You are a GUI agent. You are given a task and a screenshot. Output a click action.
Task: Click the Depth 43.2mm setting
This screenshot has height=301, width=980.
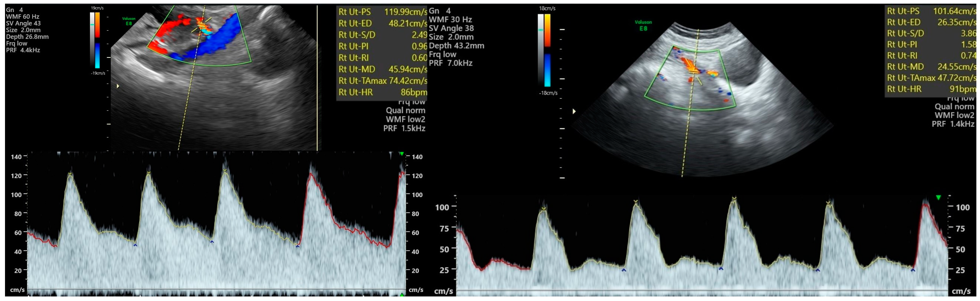[x=456, y=46]
